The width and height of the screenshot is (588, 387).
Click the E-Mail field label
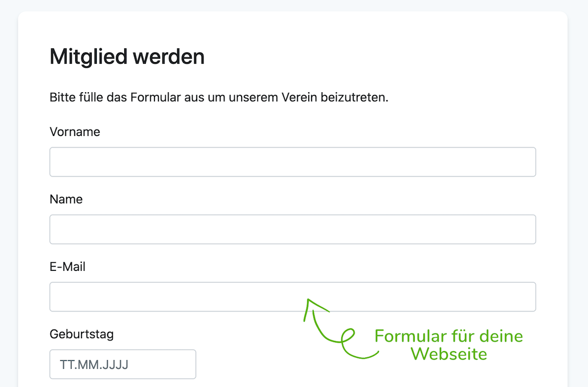click(x=68, y=266)
